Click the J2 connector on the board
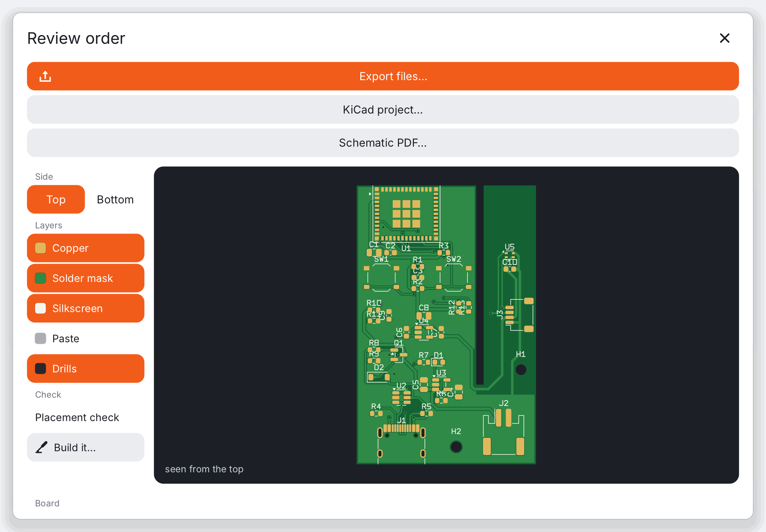 (503, 432)
